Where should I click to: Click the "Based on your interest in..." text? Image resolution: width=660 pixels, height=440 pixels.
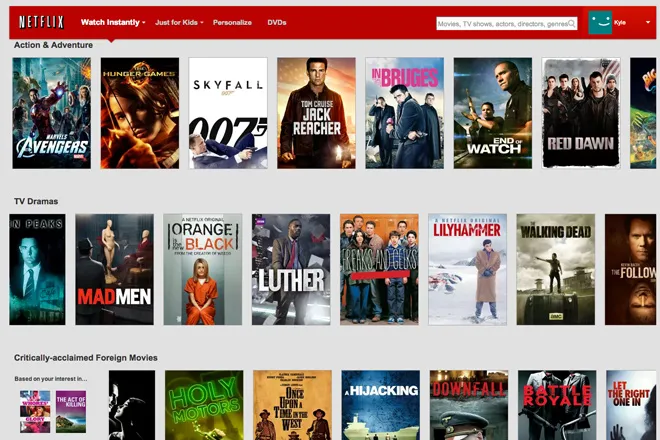51,379
